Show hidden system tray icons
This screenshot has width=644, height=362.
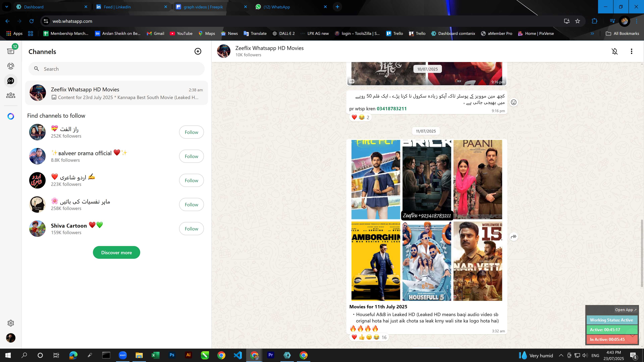(x=561, y=355)
